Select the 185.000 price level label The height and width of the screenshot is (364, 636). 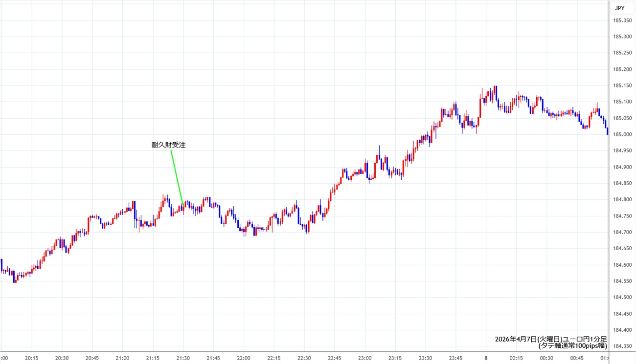click(x=622, y=134)
